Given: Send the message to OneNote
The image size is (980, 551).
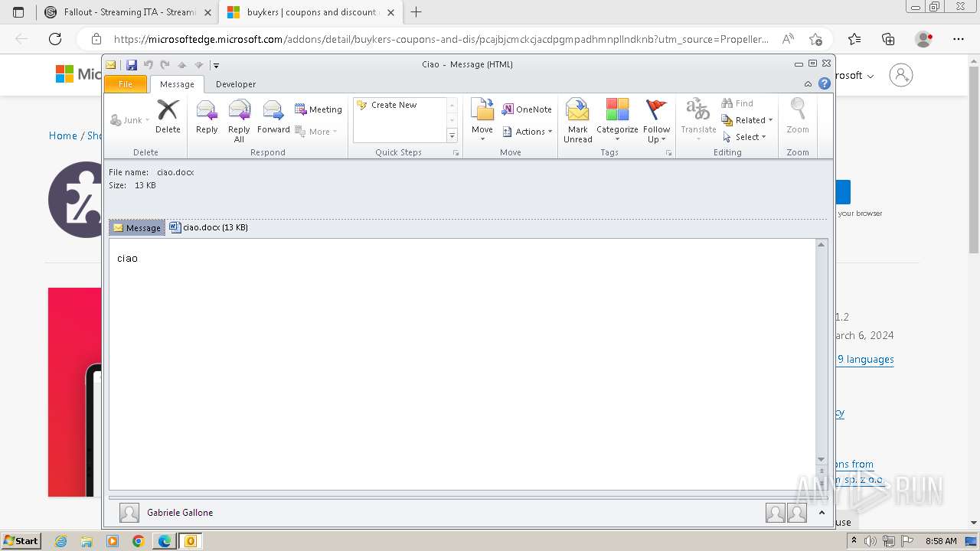Looking at the screenshot, I should (x=527, y=109).
